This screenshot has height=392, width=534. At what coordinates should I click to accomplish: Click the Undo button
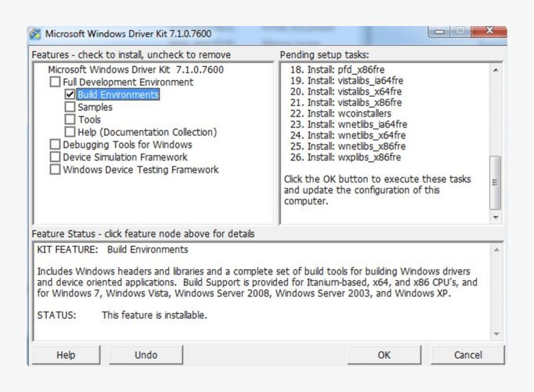[x=146, y=355]
